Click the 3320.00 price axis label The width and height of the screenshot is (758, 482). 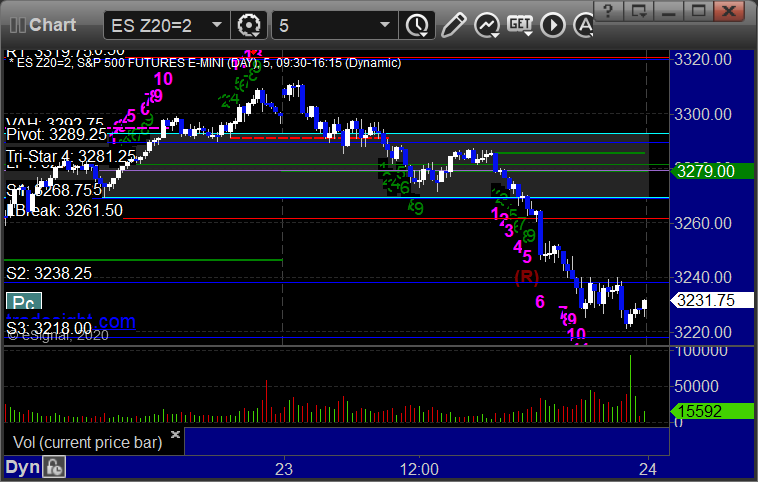point(703,59)
